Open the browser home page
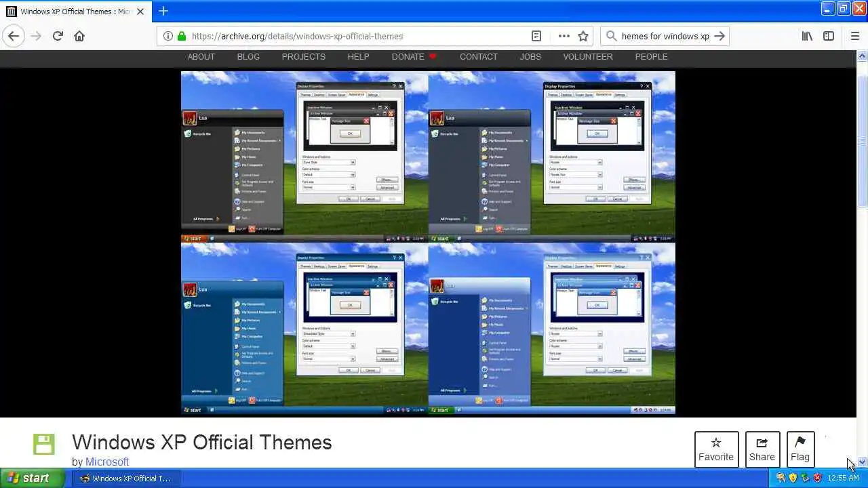The image size is (868, 488). pos(79,36)
